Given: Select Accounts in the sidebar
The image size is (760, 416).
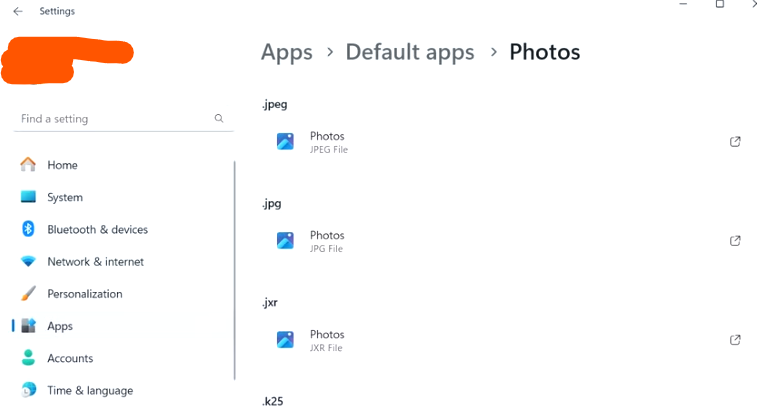Looking at the screenshot, I should pyautogui.click(x=70, y=358).
